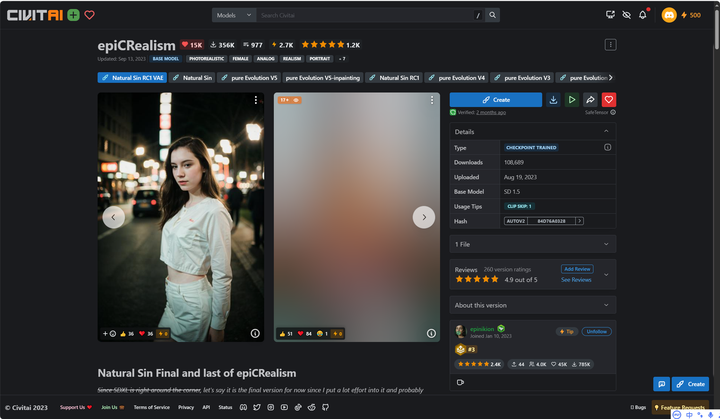Switch to pure Evolution V4 version
720x419 pixels.
456,78
